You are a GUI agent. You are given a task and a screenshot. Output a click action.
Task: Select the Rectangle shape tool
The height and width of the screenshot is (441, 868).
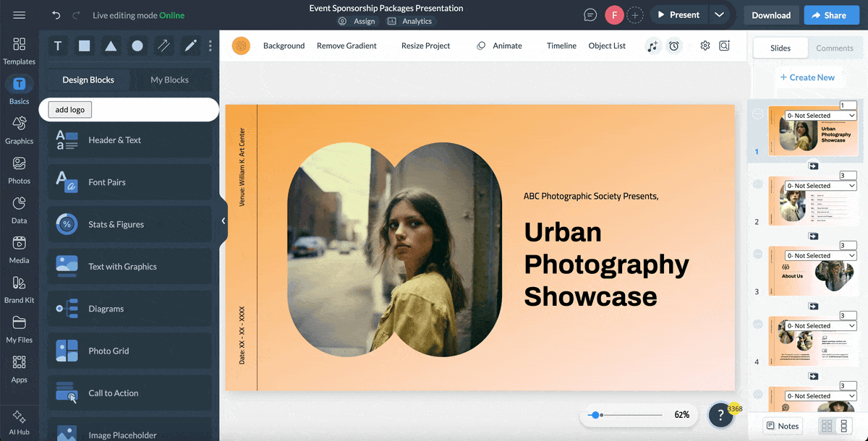point(84,46)
